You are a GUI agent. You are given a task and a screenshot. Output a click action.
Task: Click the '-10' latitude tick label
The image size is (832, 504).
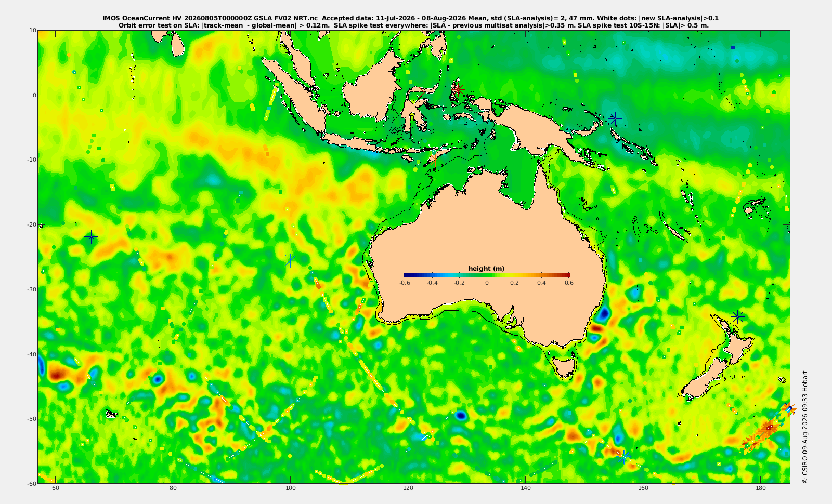pos(31,160)
